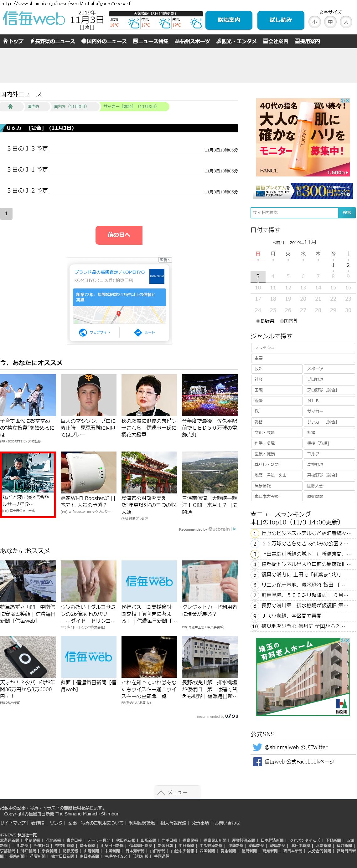The image size is (357, 868).
Task: Open the Wi-Fi Booster recommended thumbnail
Action: (x=88, y=472)
